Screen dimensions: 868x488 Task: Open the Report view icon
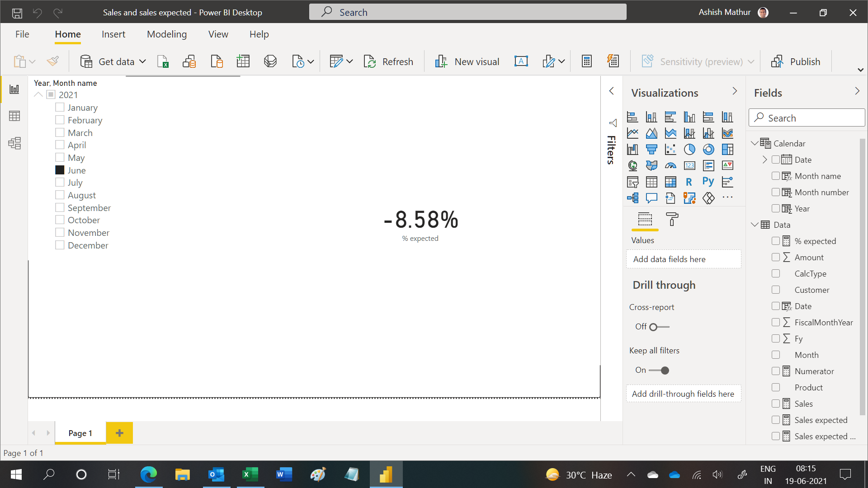click(14, 89)
